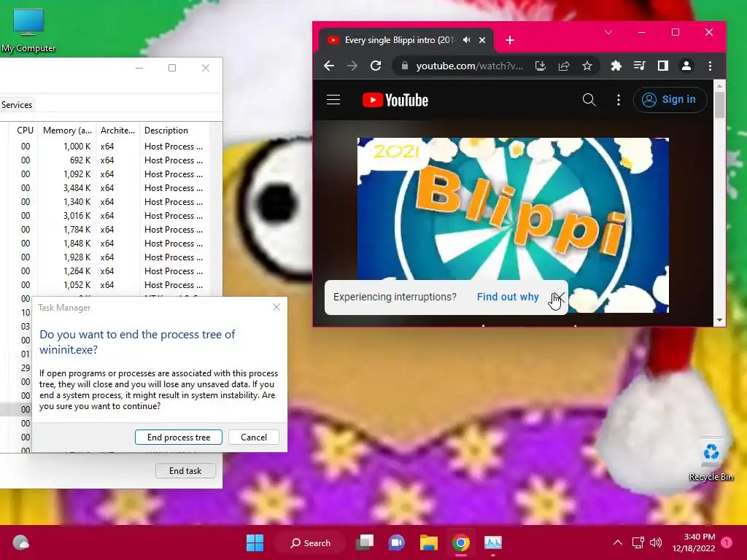Click the YouTube Sign in button
The height and width of the screenshot is (560, 747).
point(670,99)
